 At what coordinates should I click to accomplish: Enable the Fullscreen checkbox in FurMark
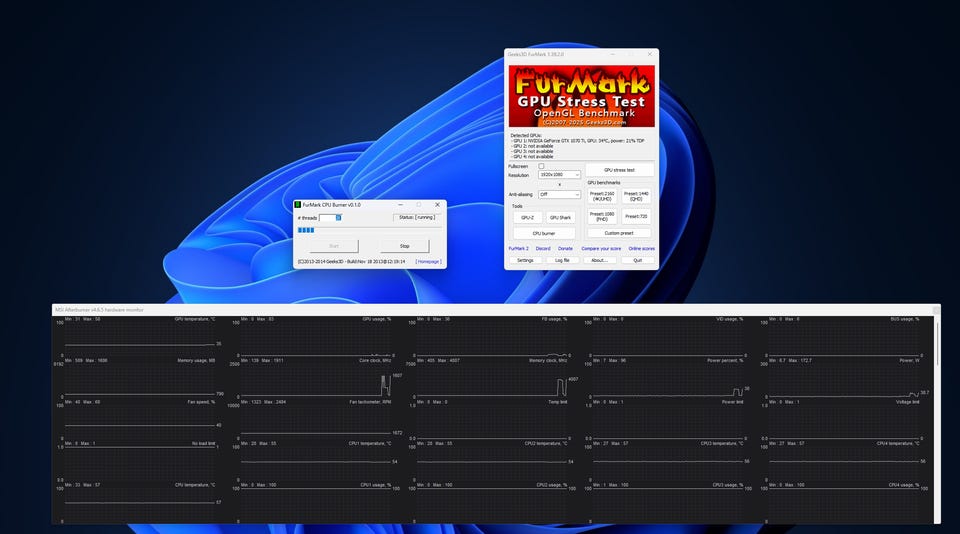point(541,166)
